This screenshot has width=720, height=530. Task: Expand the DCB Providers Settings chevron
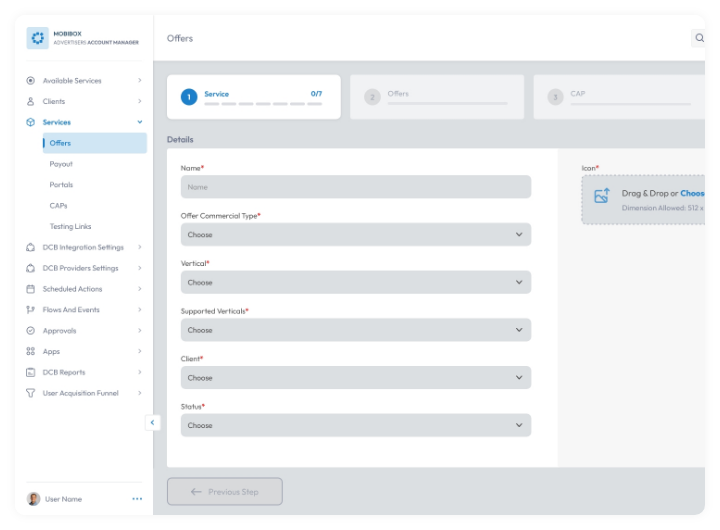[140, 268]
